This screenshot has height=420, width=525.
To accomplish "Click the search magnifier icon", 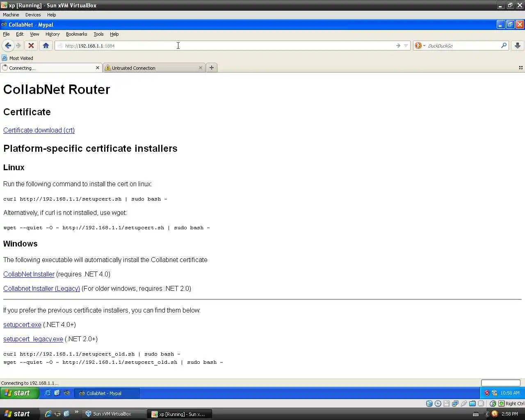I will click(504, 46).
